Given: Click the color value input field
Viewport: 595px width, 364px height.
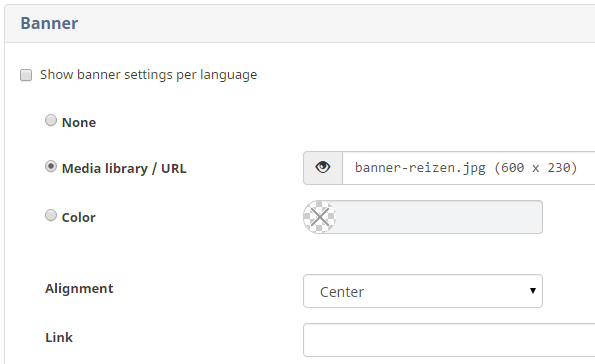Looking at the screenshot, I should 439,217.
